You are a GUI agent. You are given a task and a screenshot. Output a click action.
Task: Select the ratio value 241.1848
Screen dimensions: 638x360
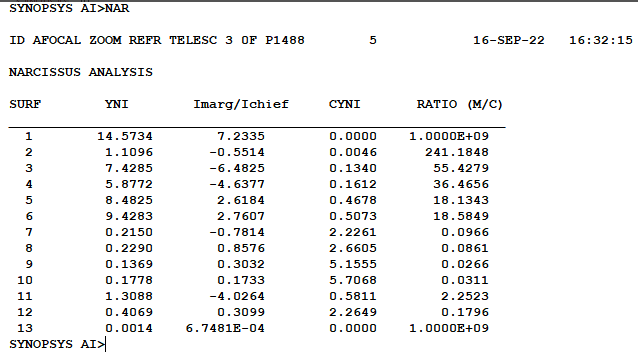point(457,152)
